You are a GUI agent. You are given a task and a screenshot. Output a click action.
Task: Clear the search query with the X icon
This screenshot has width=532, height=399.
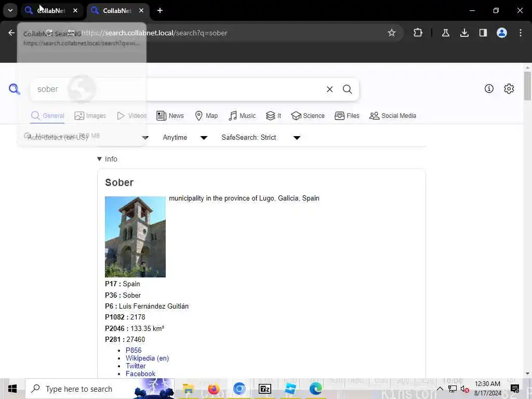point(329,89)
